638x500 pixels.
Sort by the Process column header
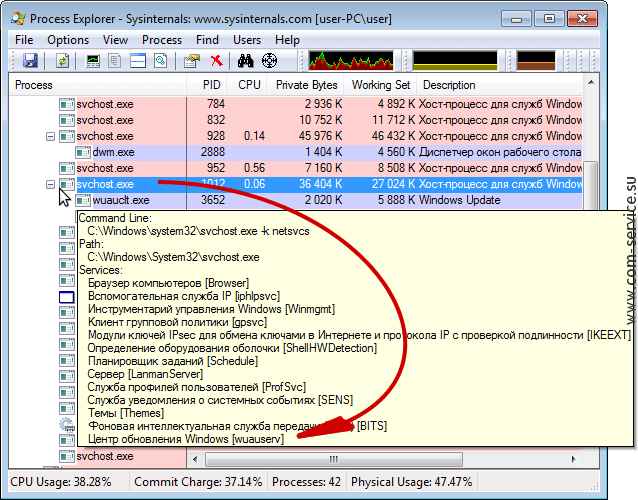[x=98, y=85]
